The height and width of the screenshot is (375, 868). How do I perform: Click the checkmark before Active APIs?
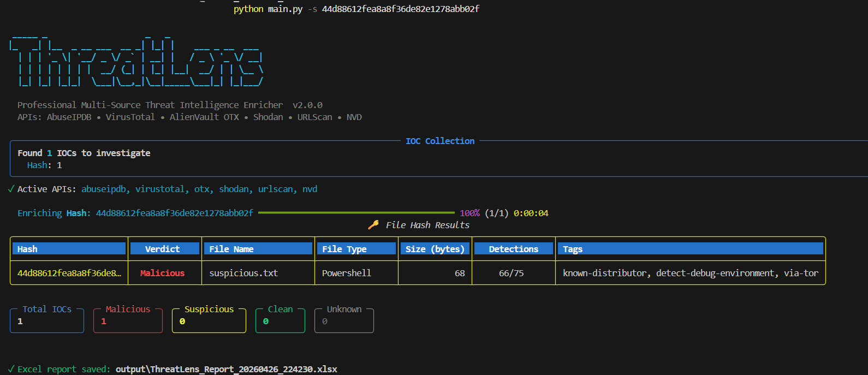click(x=11, y=189)
